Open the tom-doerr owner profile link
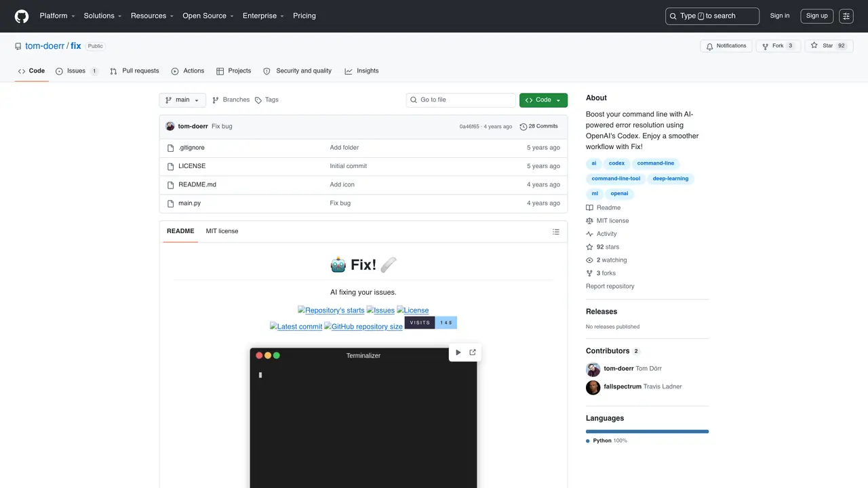The width and height of the screenshot is (868, 488). click(x=45, y=46)
